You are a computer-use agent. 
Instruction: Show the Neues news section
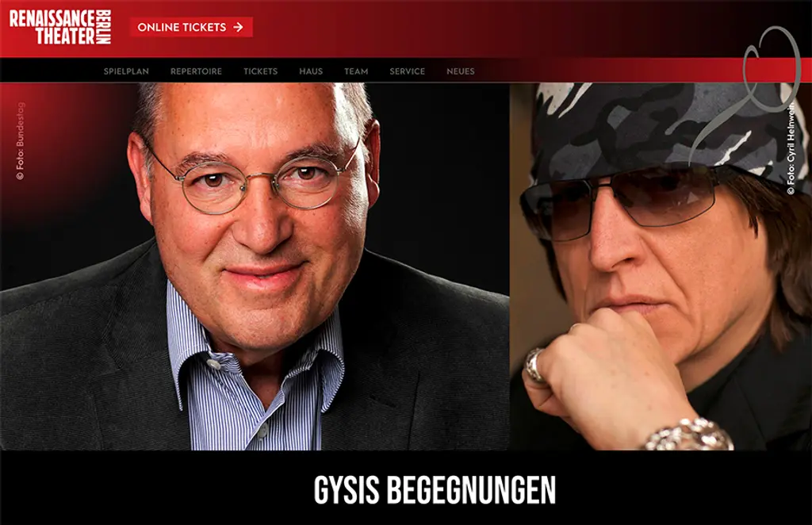pyautogui.click(x=461, y=71)
